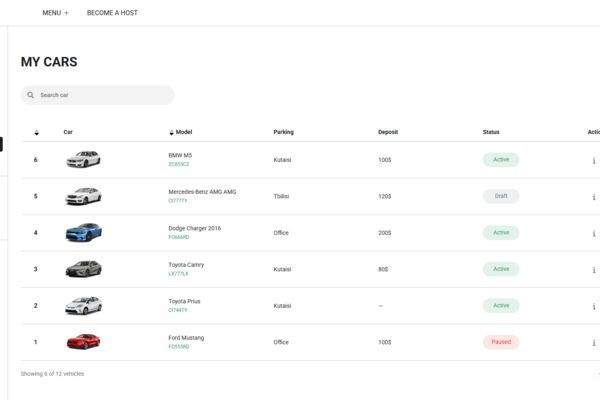600x400 pixels.
Task: Click Office parking for Dodge Charger
Action: 281,233
